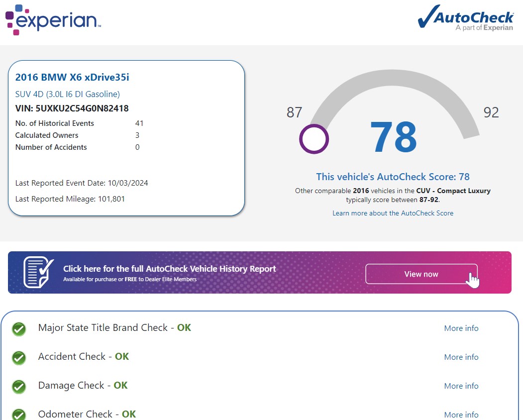Click the large 78 score number

393,138
